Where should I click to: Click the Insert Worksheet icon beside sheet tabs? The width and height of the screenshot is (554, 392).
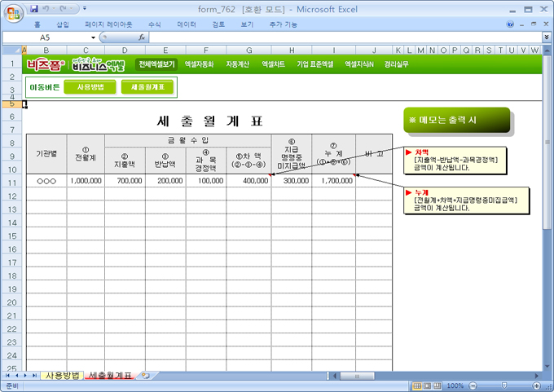click(x=145, y=376)
